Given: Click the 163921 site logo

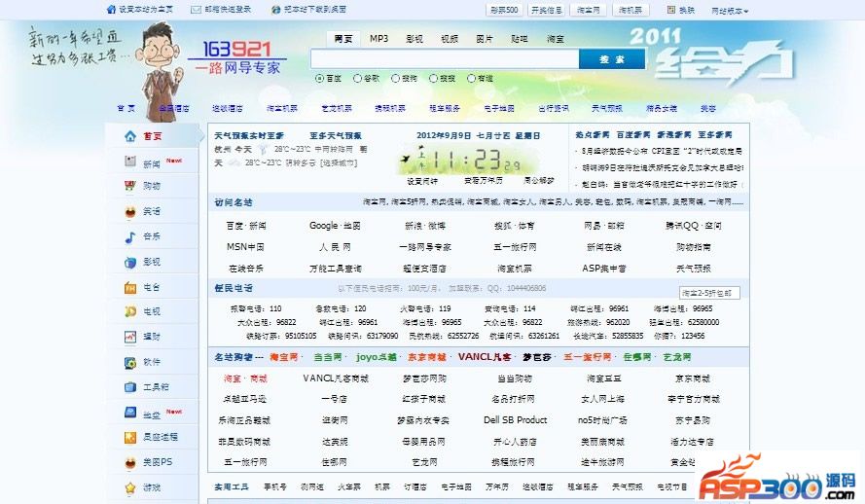Looking at the screenshot, I should tap(237, 57).
